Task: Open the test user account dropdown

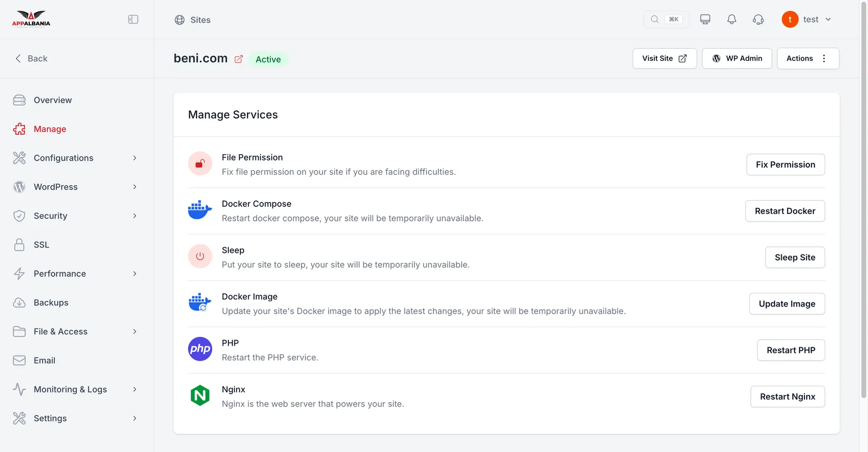Action: click(x=807, y=20)
